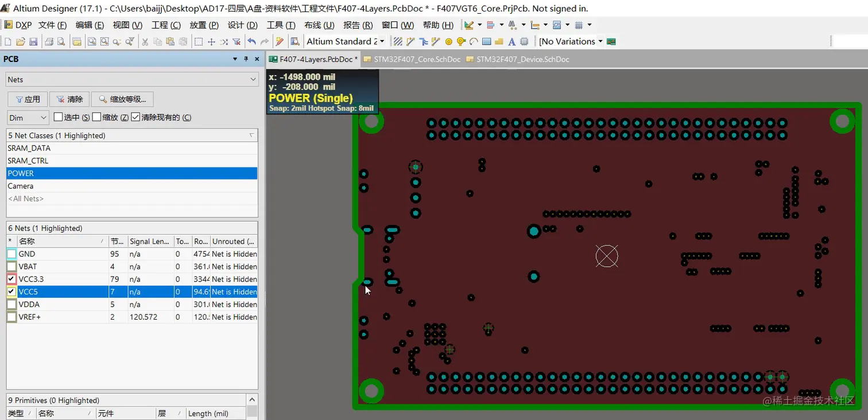Image resolution: width=868 pixels, height=420 pixels.
Task: Open the 编辑 (E) menu
Action: (90, 25)
